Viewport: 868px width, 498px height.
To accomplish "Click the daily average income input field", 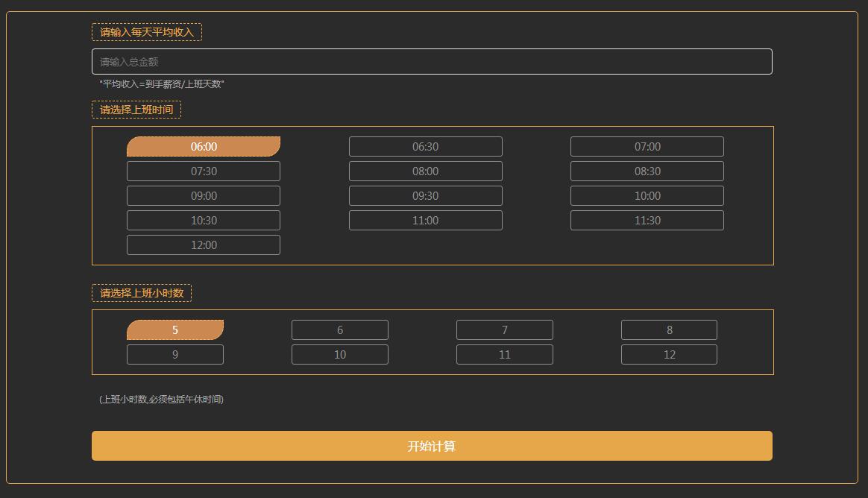I will point(431,62).
